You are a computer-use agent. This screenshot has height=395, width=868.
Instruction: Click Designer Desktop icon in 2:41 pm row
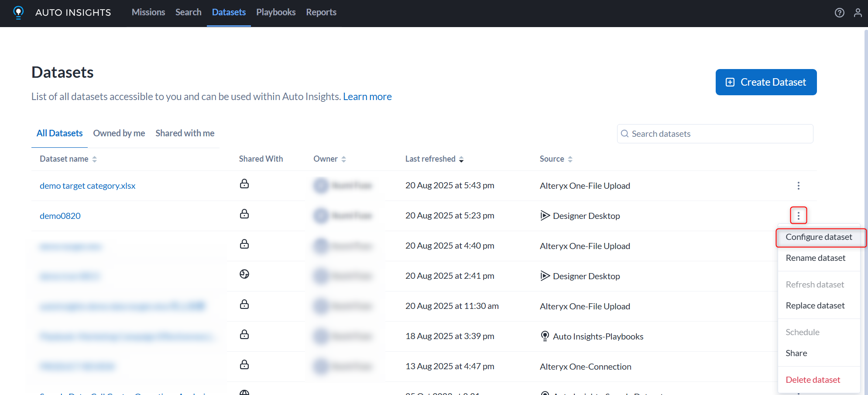(x=545, y=276)
